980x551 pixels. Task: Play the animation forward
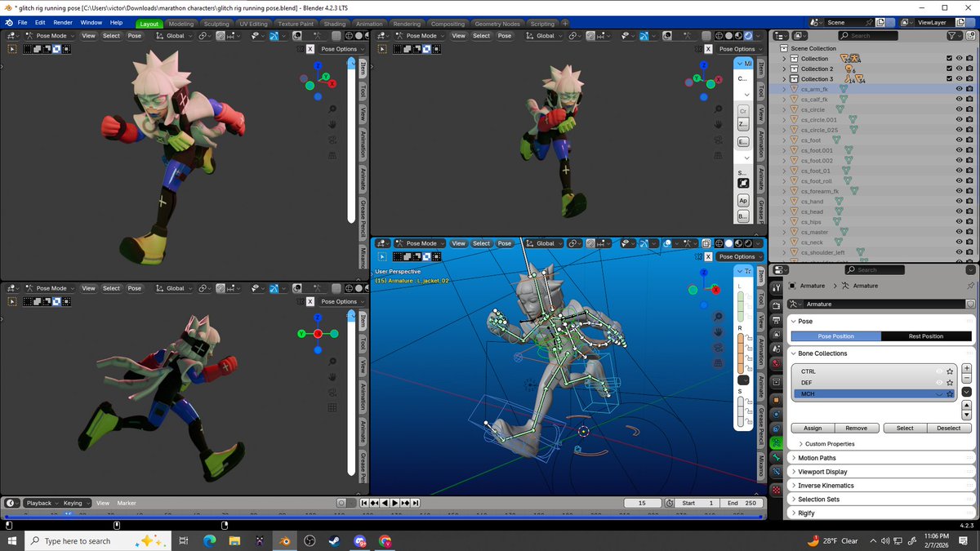click(x=394, y=503)
